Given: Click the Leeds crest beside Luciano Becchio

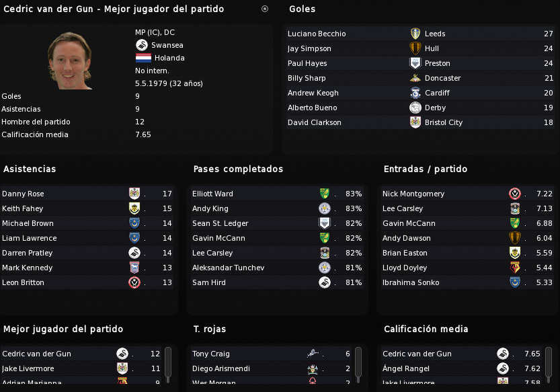Looking at the screenshot, I should pos(415,34).
